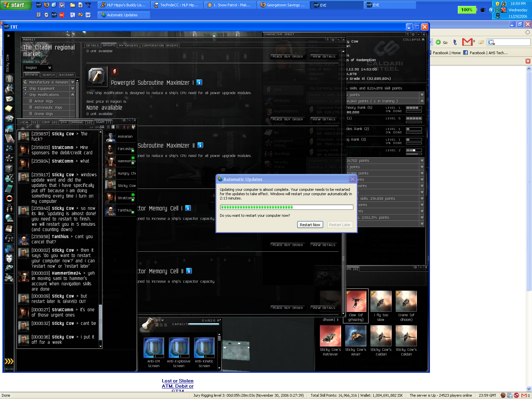Switch to the Details market tab
532x399 pixels.
pyautogui.click(x=92, y=46)
